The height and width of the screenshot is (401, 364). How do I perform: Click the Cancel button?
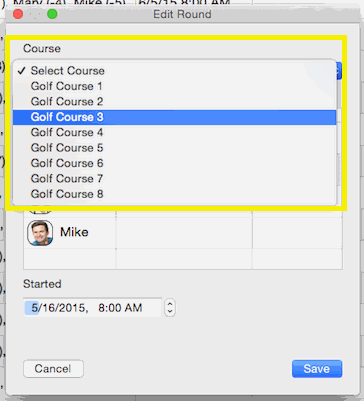coord(53,369)
